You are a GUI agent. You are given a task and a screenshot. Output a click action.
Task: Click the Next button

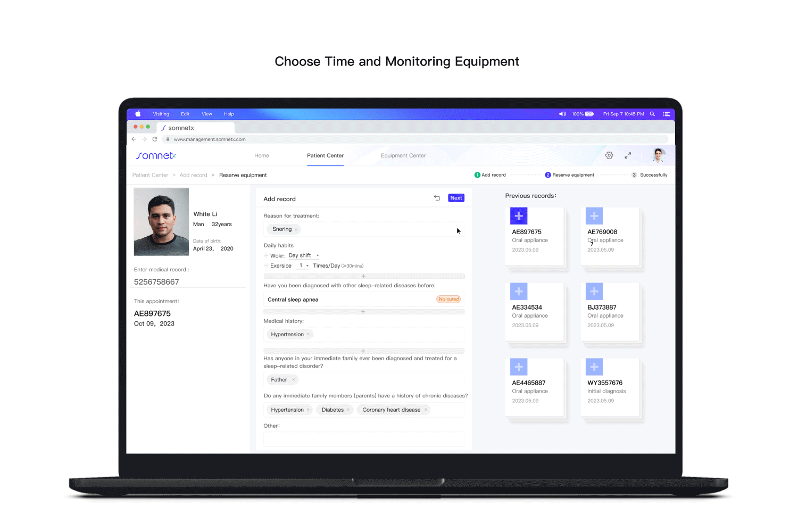pos(456,198)
